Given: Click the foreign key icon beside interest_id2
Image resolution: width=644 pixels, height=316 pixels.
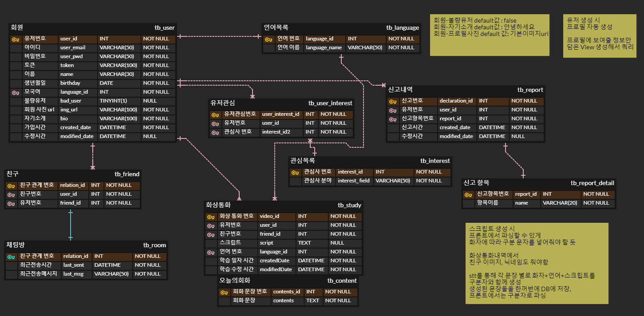Looking at the screenshot, I should click(215, 132).
